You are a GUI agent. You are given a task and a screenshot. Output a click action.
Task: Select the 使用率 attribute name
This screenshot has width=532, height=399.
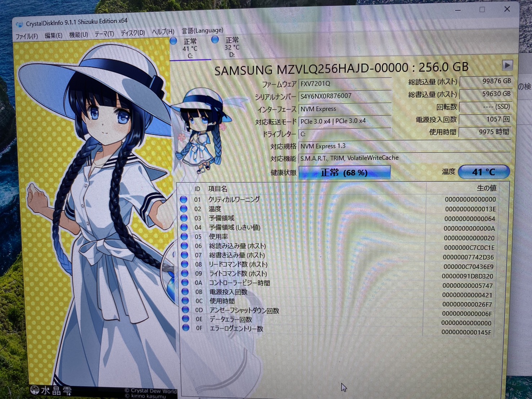click(x=219, y=237)
